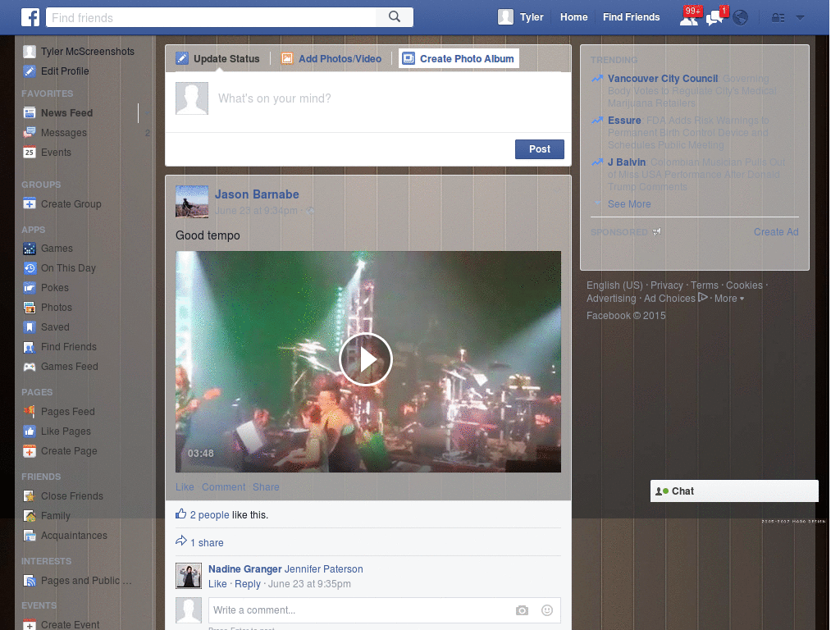The height and width of the screenshot is (630, 840).
Task: Select the Add Photos/Video tab
Action: [331, 59]
